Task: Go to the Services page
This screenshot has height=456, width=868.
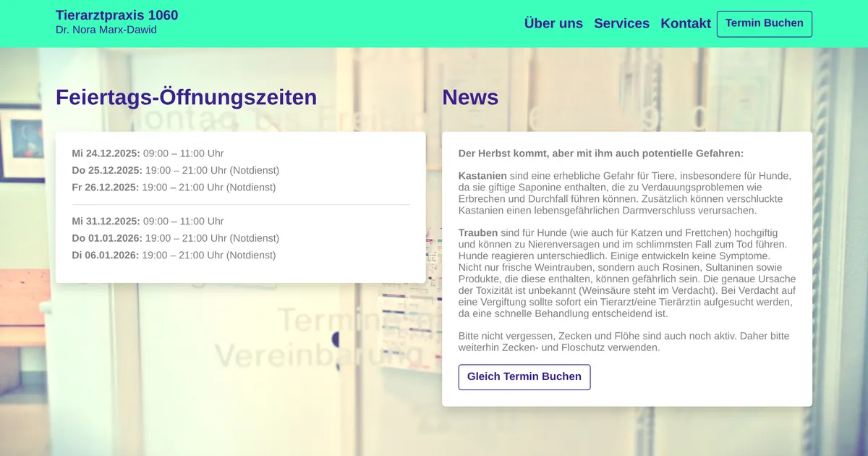Action: click(621, 23)
